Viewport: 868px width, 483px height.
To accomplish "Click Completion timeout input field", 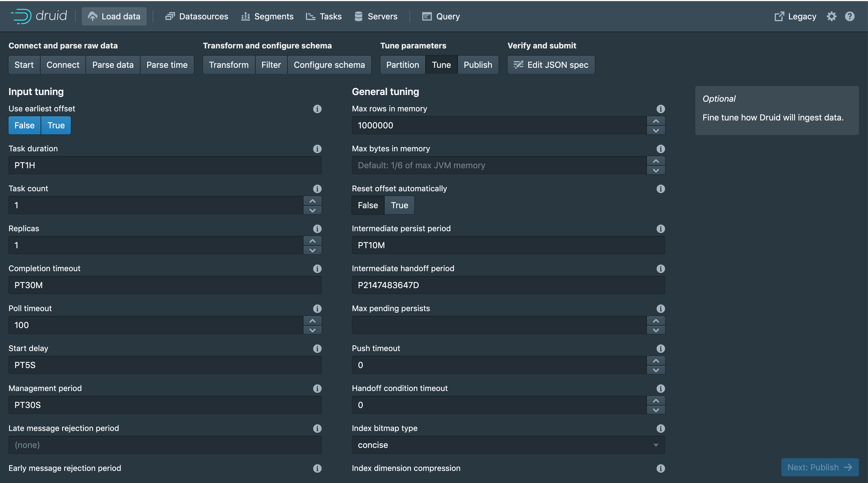I will 165,285.
